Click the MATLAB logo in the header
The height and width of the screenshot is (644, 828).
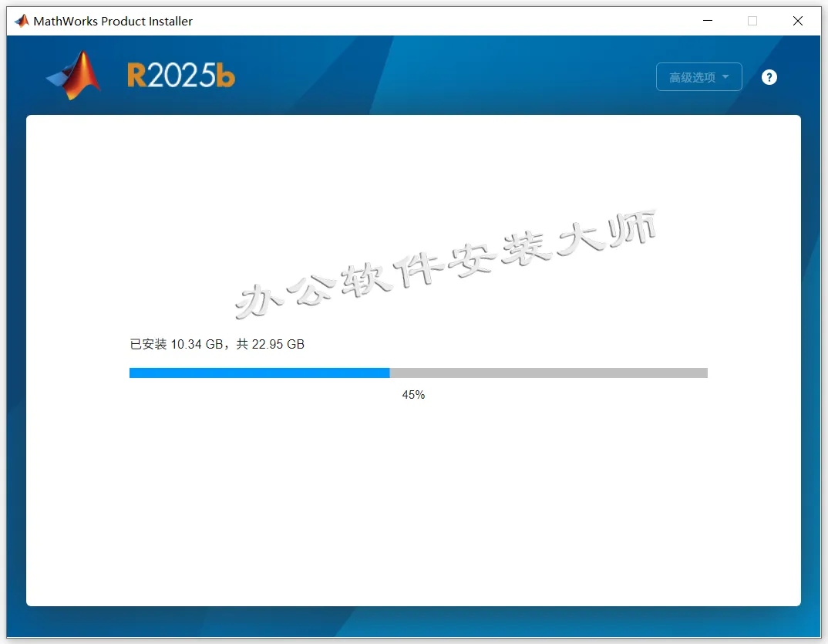coord(74,75)
